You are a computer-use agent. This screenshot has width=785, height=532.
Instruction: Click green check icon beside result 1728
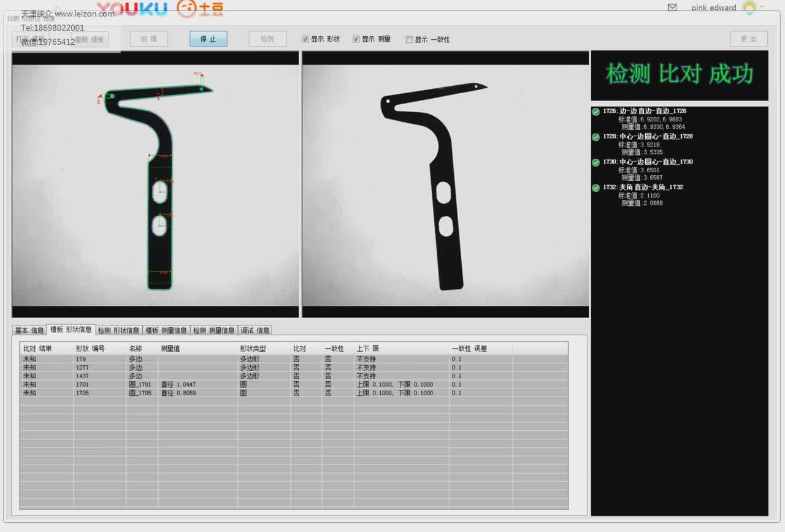click(x=595, y=137)
